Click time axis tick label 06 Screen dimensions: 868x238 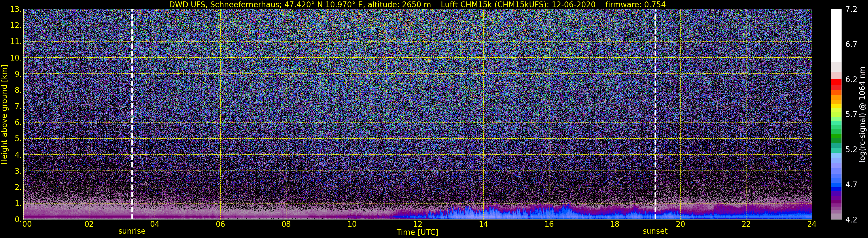pos(220,224)
